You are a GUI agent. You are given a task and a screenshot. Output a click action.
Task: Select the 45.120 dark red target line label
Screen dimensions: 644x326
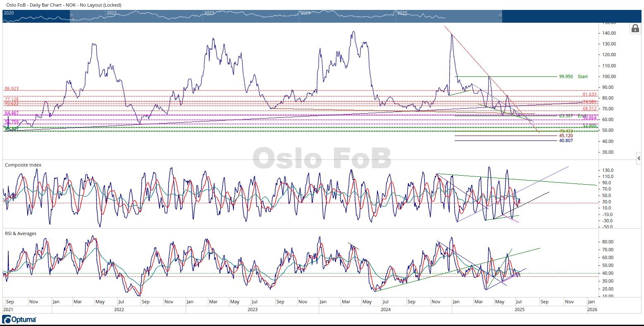(566, 136)
